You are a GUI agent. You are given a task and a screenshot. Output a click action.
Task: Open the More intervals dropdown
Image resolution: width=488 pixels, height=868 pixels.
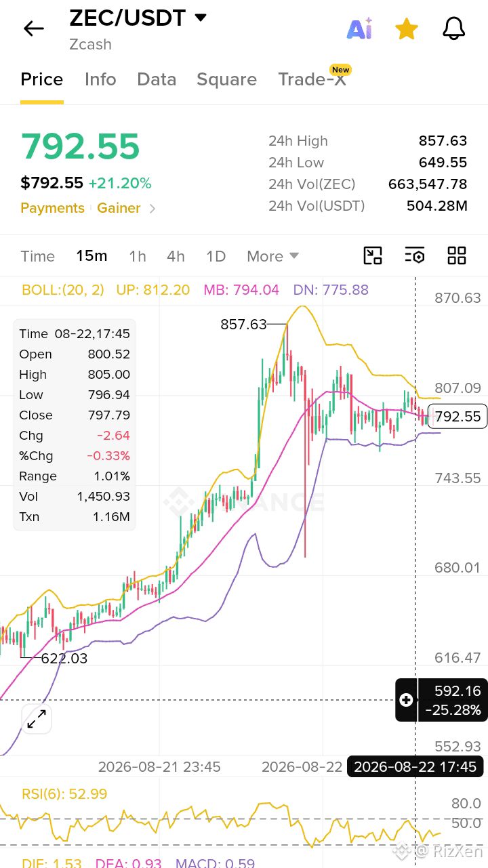click(x=272, y=256)
